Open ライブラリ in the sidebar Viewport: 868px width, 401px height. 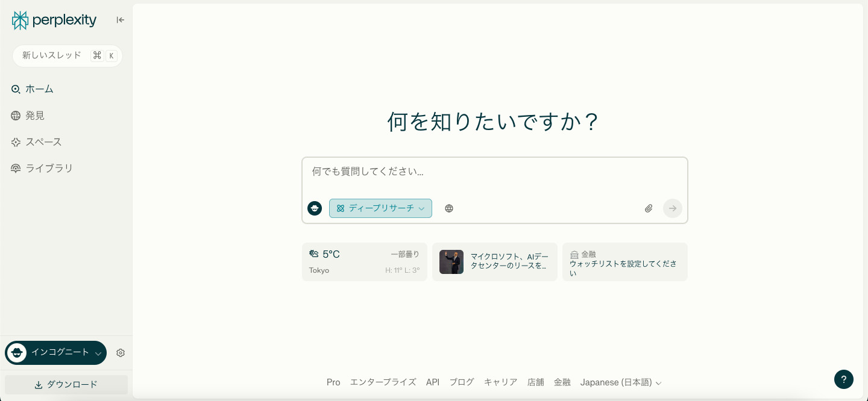coord(66,169)
